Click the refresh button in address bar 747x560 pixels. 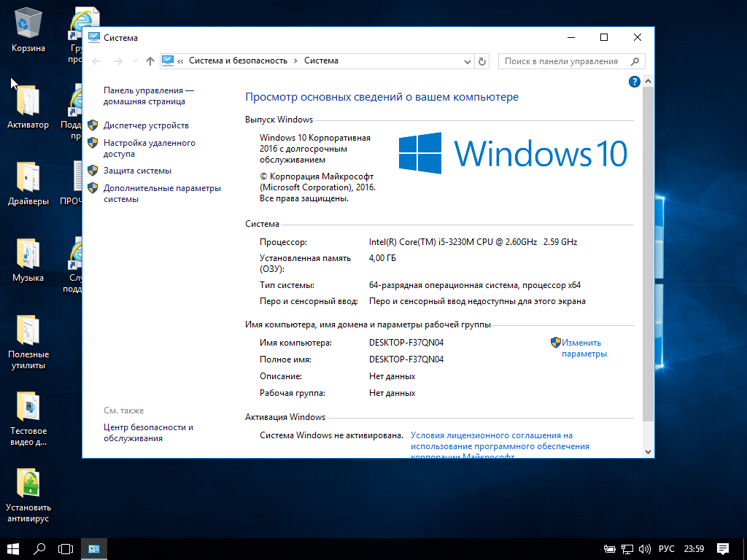click(482, 61)
